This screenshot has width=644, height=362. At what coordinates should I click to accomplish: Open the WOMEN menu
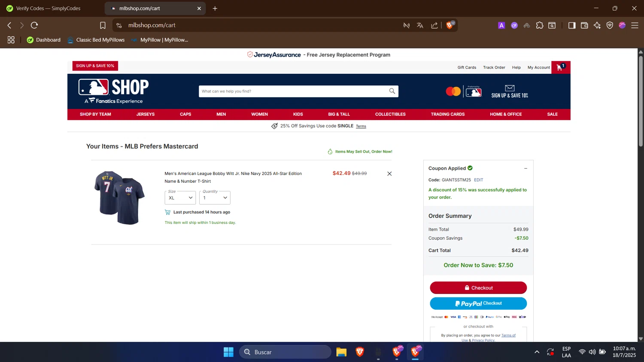click(x=259, y=115)
